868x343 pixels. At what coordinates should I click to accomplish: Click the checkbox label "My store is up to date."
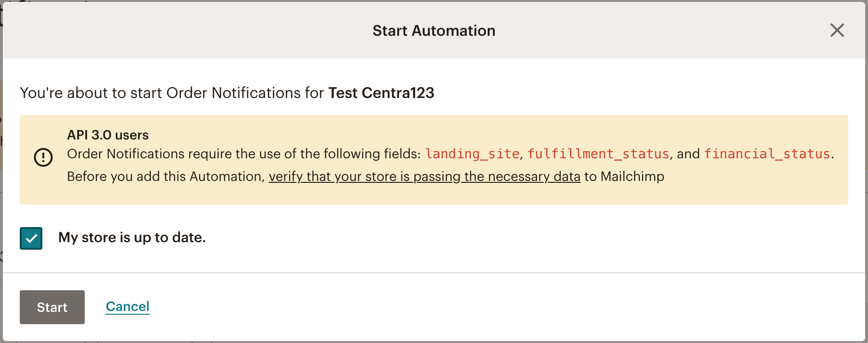(x=132, y=237)
